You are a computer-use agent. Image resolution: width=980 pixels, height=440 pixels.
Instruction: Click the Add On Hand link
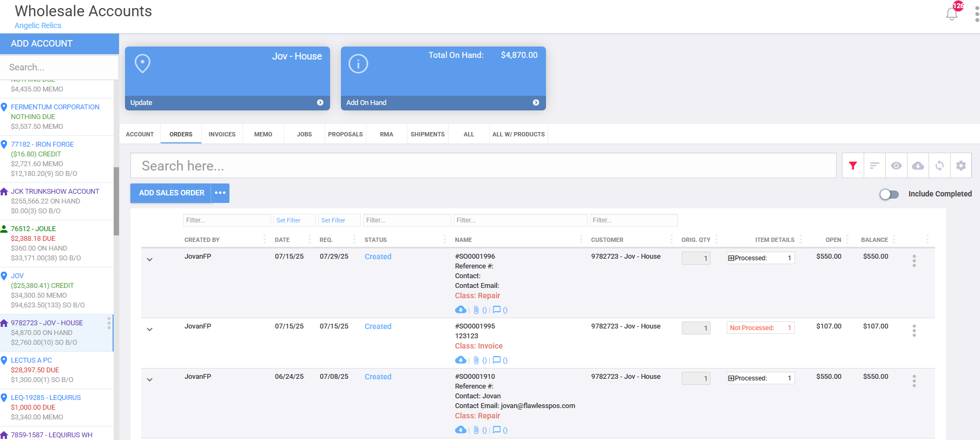[366, 102]
